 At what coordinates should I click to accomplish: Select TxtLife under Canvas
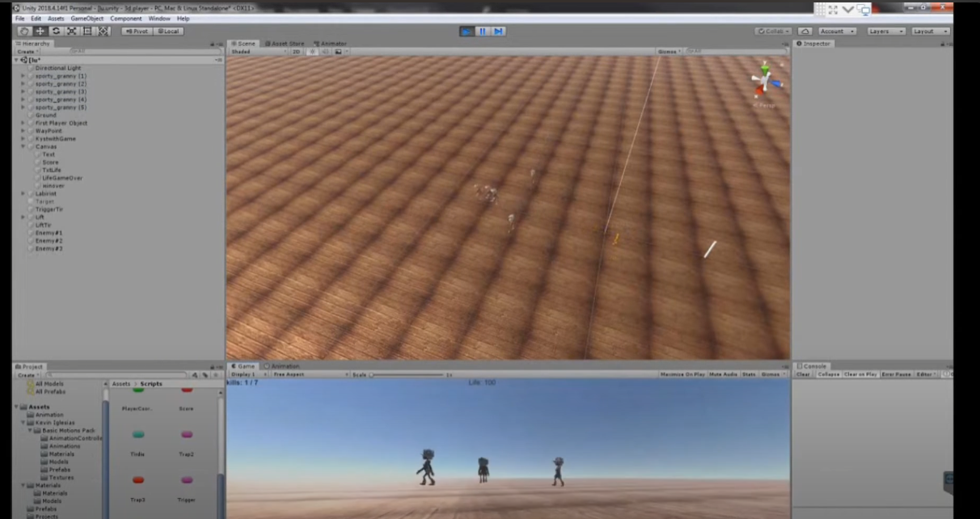click(52, 170)
